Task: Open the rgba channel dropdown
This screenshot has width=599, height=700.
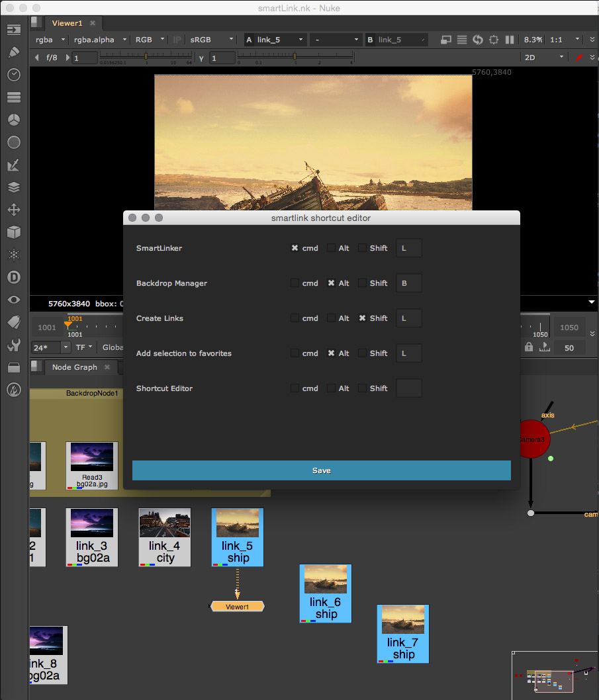Action: [50, 40]
